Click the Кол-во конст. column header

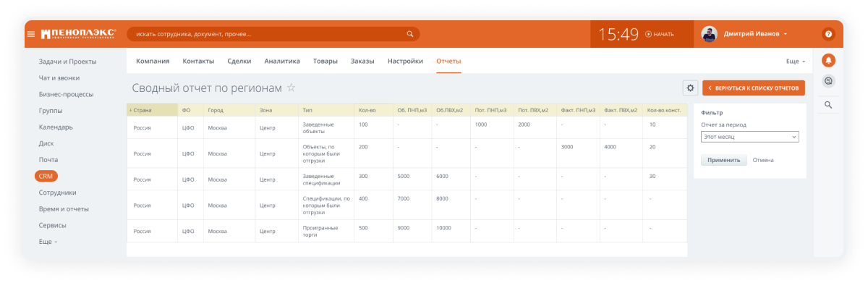(x=665, y=110)
